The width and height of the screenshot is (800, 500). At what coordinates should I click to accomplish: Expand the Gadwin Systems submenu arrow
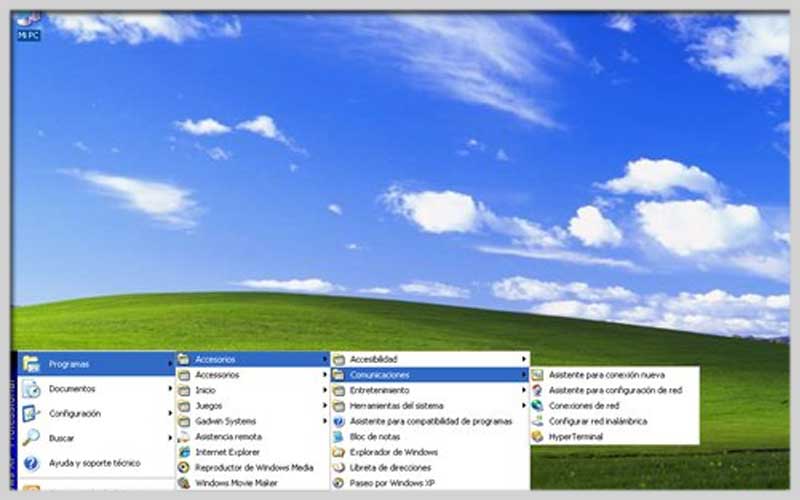coord(324,421)
